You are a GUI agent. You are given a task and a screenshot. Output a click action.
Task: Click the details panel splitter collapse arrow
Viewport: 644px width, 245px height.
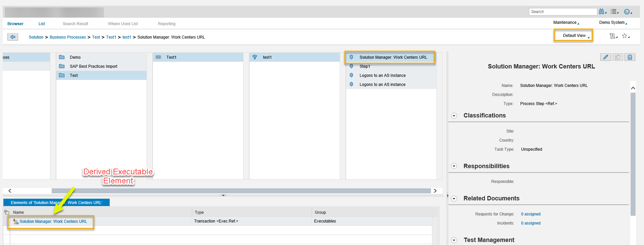(x=447, y=195)
